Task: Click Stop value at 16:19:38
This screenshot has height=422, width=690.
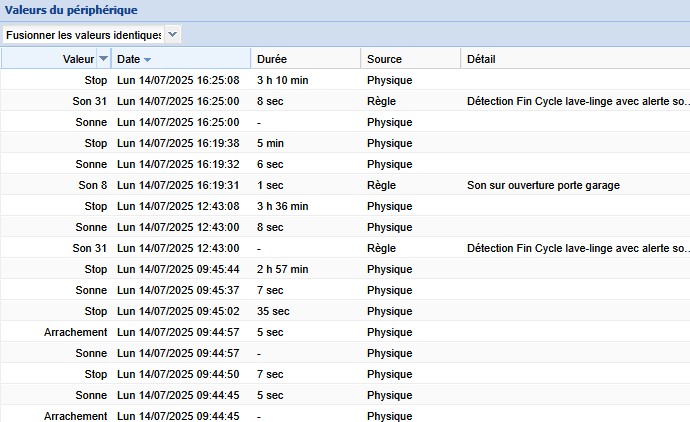Action: (96, 143)
